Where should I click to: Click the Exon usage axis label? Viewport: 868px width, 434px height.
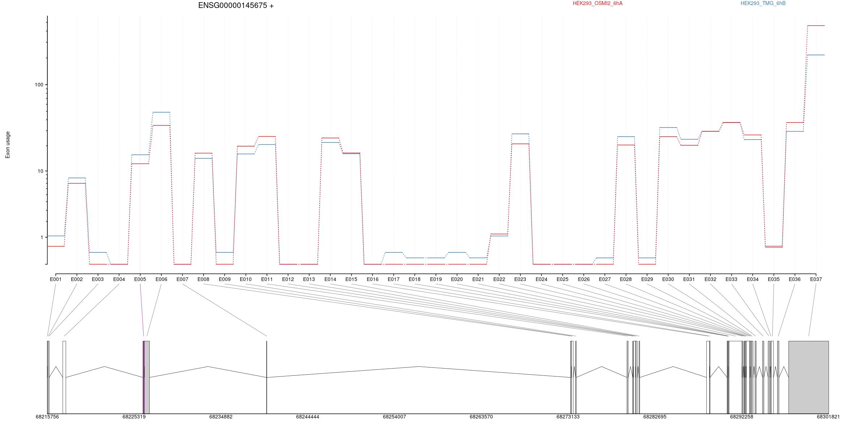pos(8,145)
